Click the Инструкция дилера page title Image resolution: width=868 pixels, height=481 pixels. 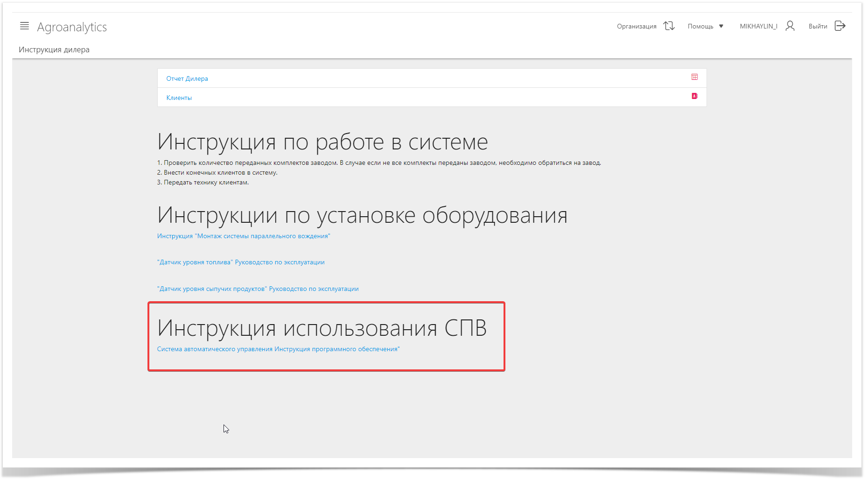tap(54, 50)
